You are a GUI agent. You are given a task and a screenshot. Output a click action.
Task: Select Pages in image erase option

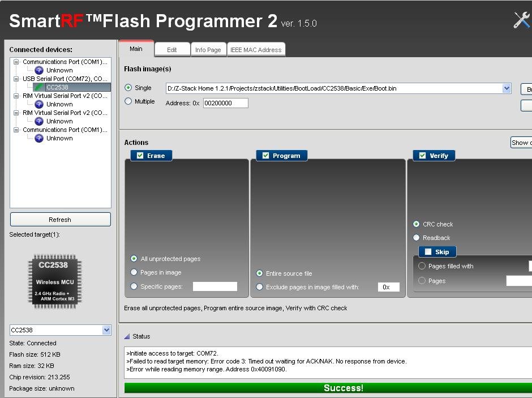pyautogui.click(x=134, y=272)
